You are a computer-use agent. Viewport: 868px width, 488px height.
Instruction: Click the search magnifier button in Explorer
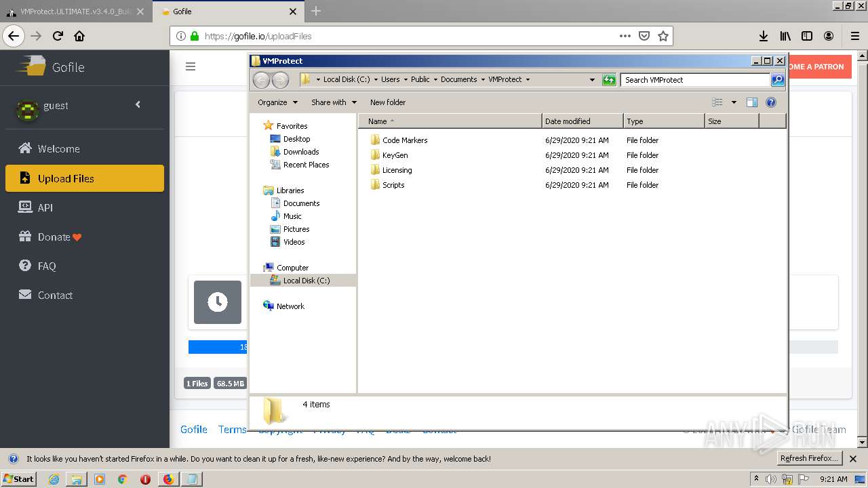(778, 80)
